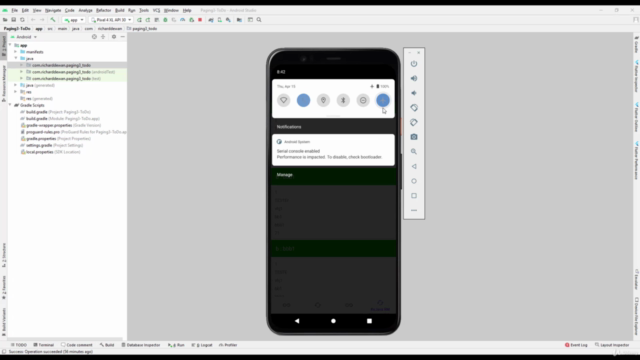Collapse Gradle Scripts node
The width and height of the screenshot is (640, 360).
tap(10, 105)
